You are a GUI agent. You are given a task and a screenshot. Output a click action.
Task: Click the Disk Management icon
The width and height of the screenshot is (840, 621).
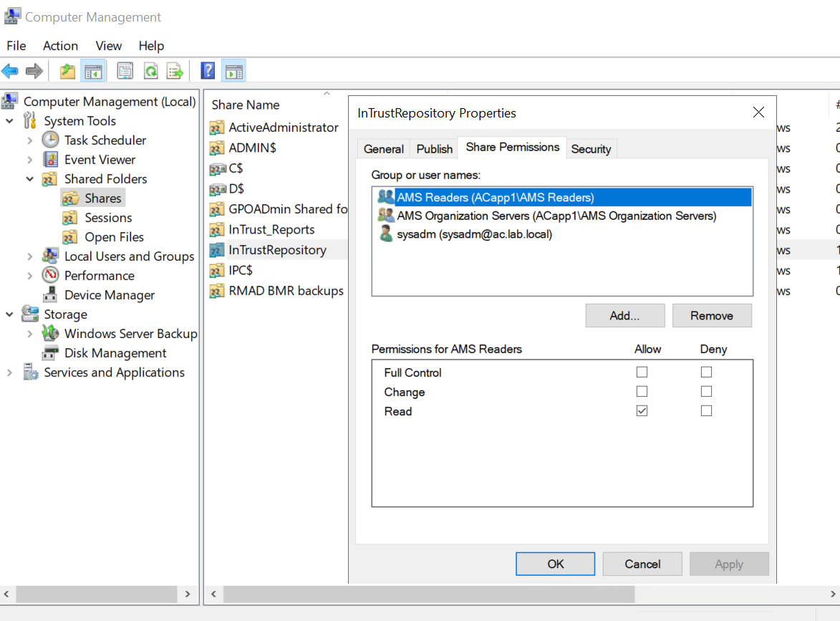coord(50,352)
